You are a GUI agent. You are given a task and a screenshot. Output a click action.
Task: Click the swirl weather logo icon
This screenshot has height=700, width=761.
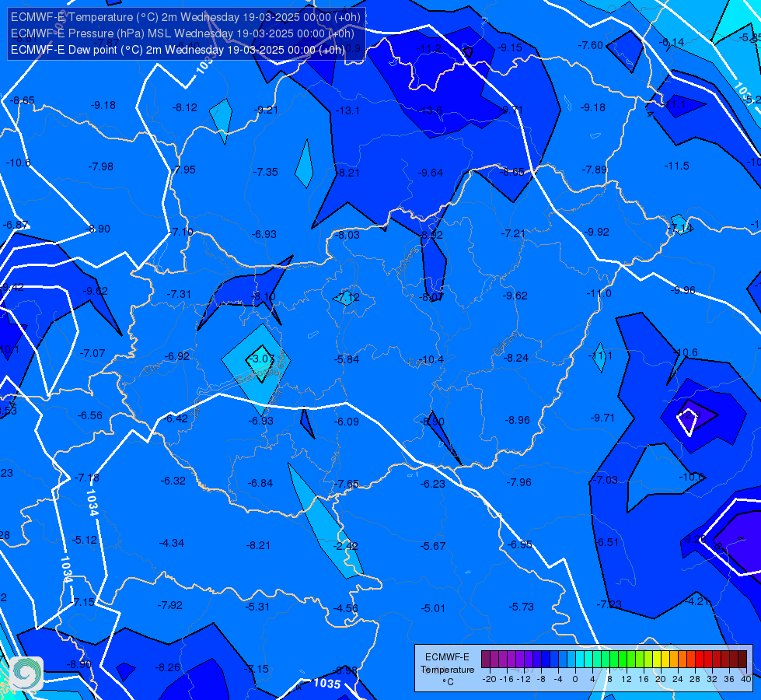(26, 674)
